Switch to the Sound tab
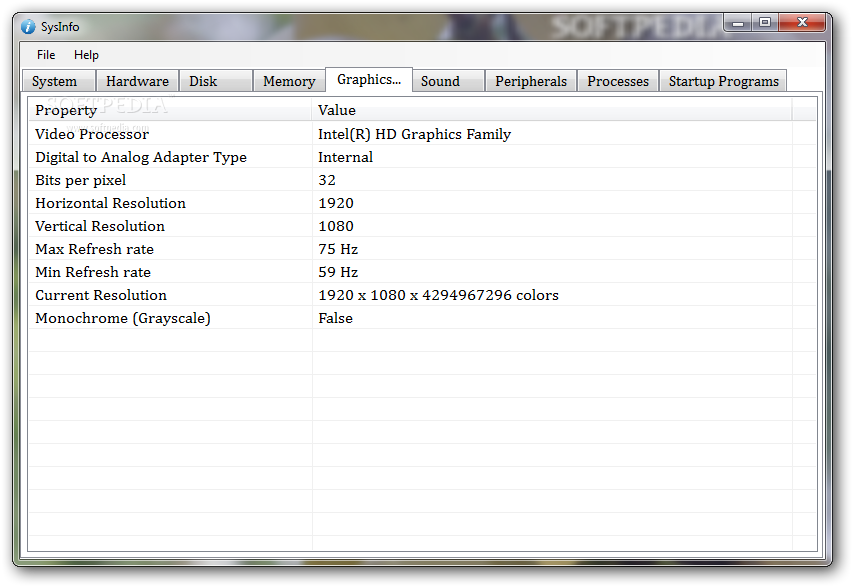Image resolution: width=853 pixels, height=587 pixels. [x=448, y=81]
